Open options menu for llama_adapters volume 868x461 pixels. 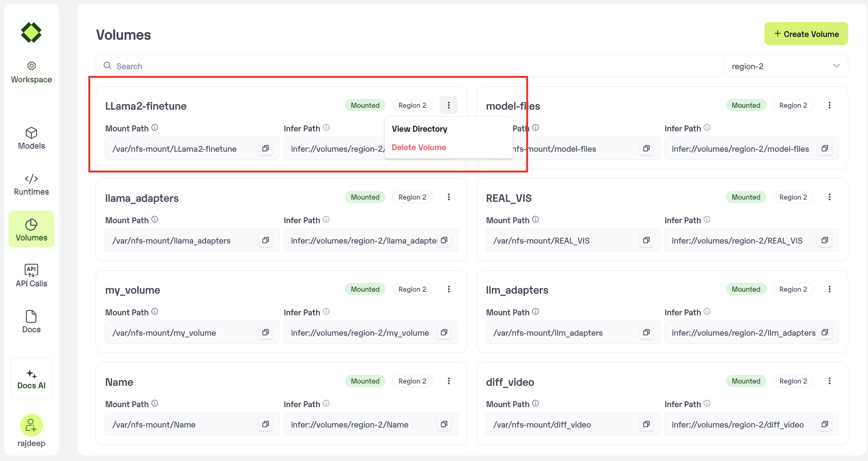point(448,197)
